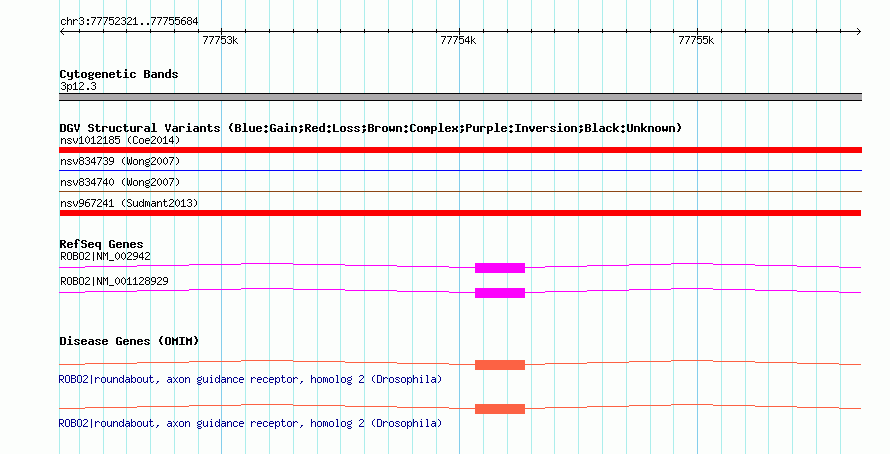
Task: Click the chr3:77752321..77755684 coordinate label
Action: click(129, 21)
